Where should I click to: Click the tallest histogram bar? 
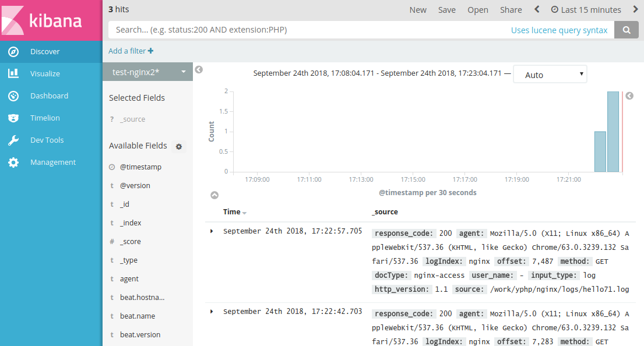613,132
